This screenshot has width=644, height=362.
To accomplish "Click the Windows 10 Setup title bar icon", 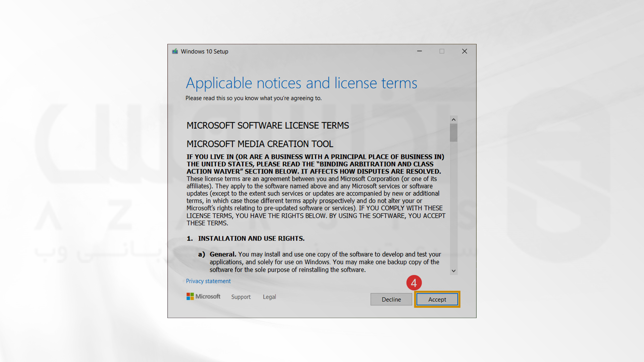I will [x=175, y=51].
